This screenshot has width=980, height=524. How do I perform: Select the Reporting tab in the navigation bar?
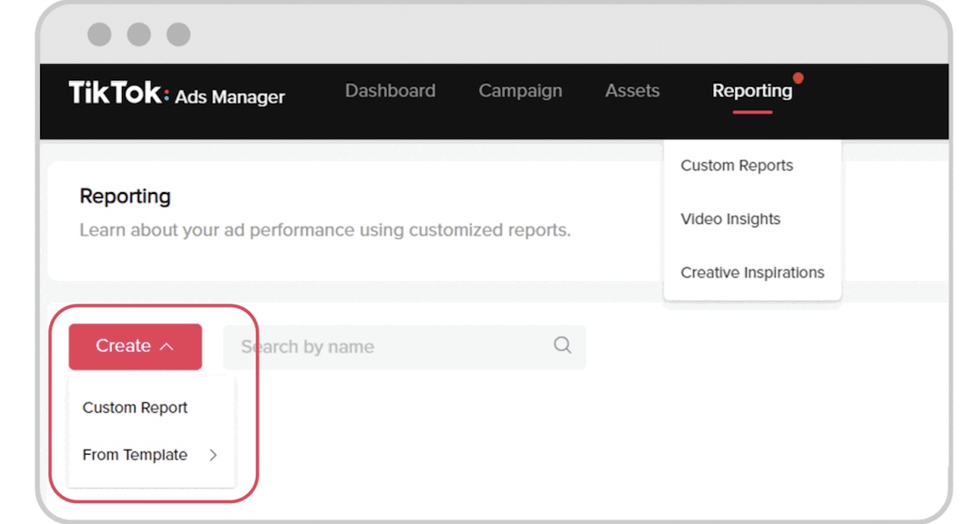point(752,90)
